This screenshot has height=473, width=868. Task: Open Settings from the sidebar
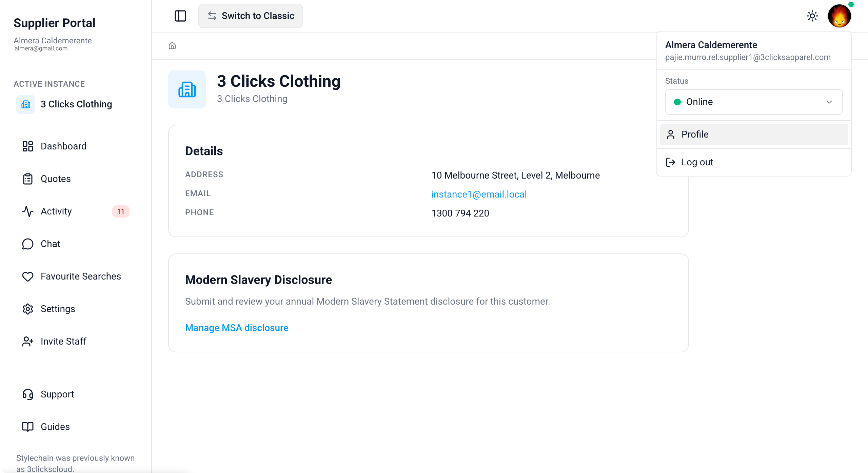click(76, 309)
